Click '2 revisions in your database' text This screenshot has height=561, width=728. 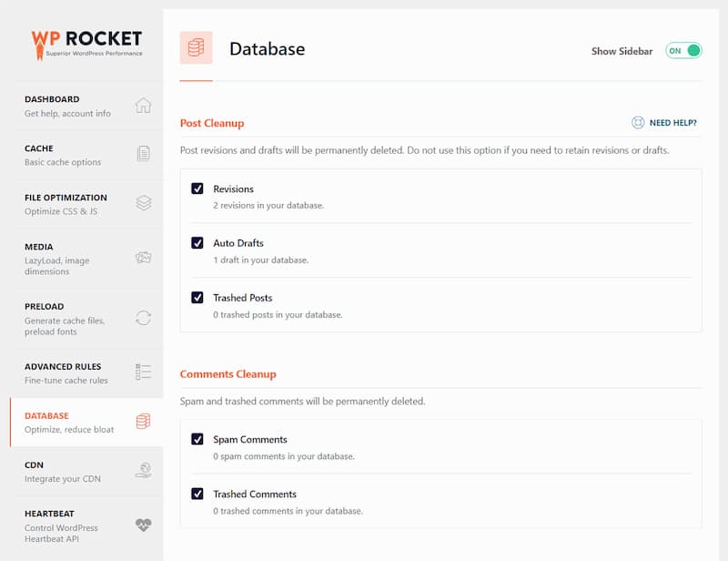268,206
